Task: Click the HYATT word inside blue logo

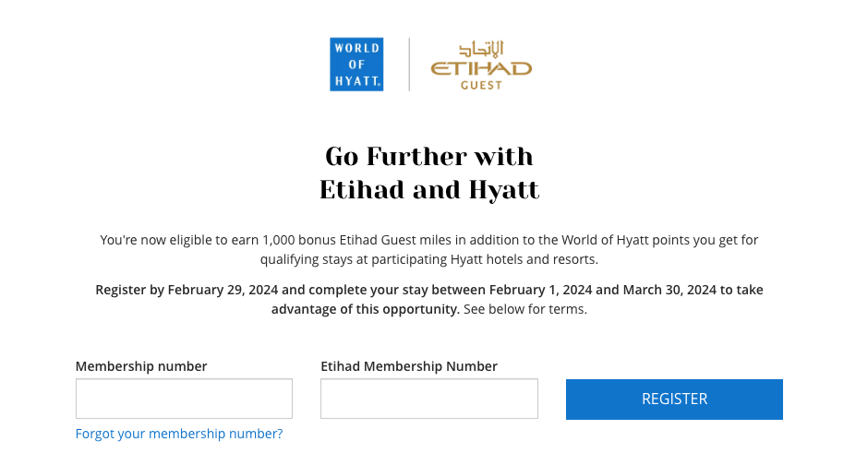Action: pos(357,81)
